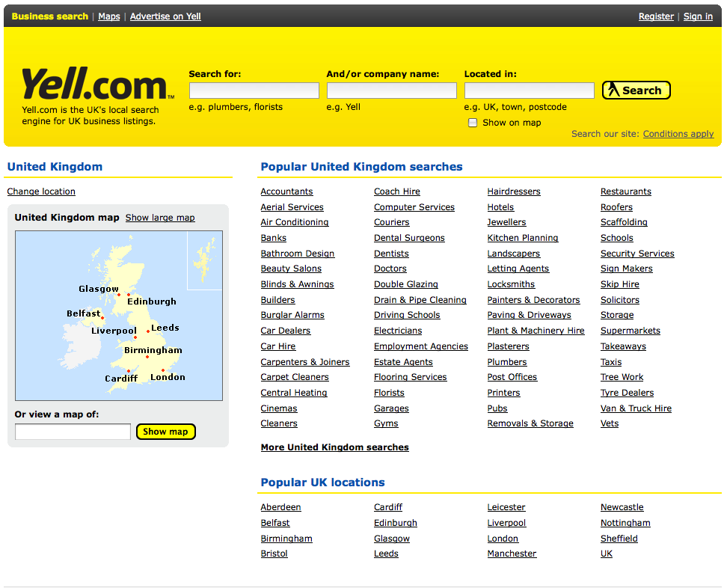Open the Plumbers category
The height and width of the screenshot is (588, 724).
[x=507, y=362]
